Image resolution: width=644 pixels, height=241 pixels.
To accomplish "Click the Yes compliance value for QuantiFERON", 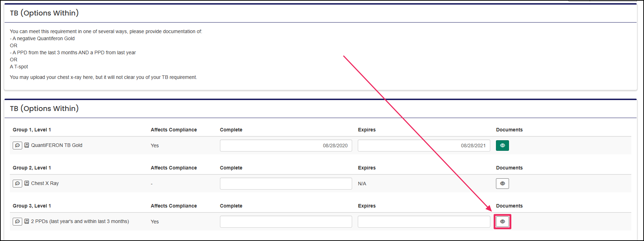I will coord(155,146).
